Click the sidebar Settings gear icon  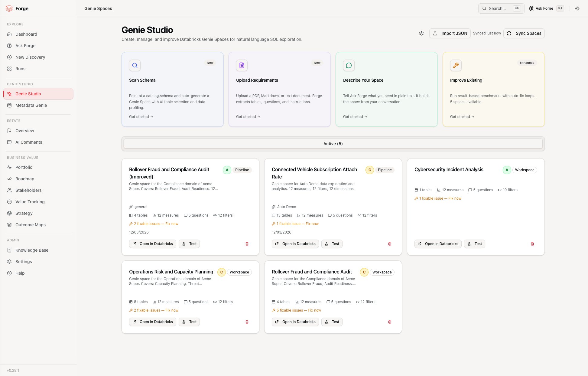(9, 262)
